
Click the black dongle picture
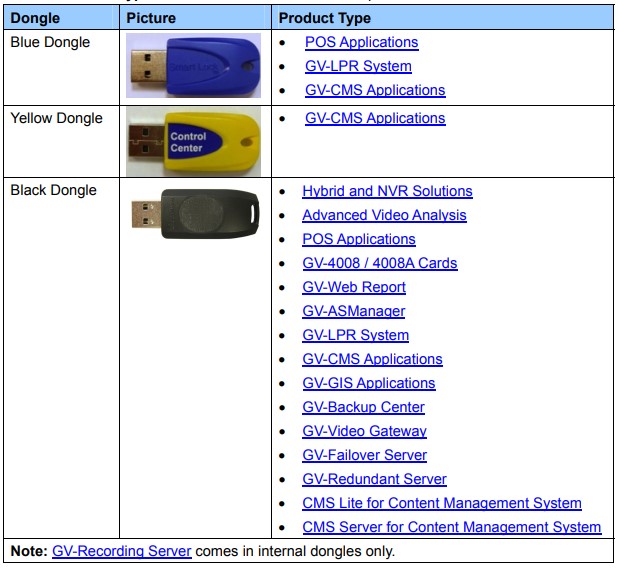click(x=195, y=214)
